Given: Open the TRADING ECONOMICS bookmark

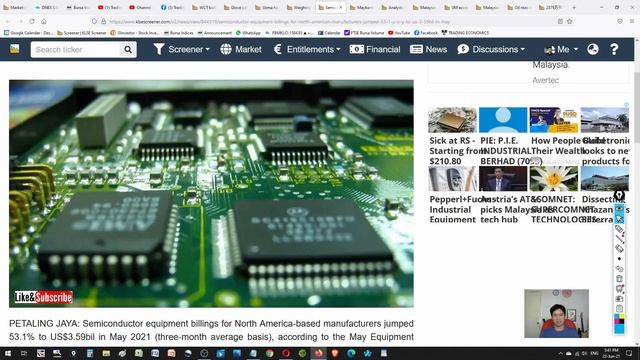Looking at the screenshot, I should tap(465, 33).
